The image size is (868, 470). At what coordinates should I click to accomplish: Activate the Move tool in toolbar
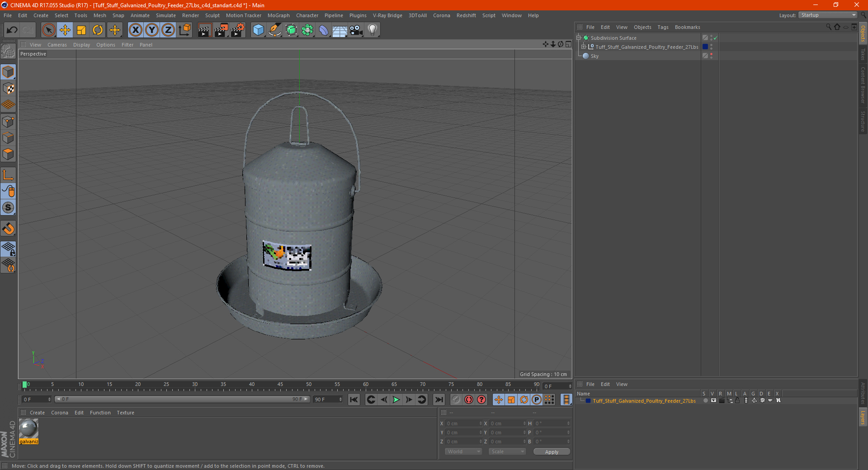(65, 30)
